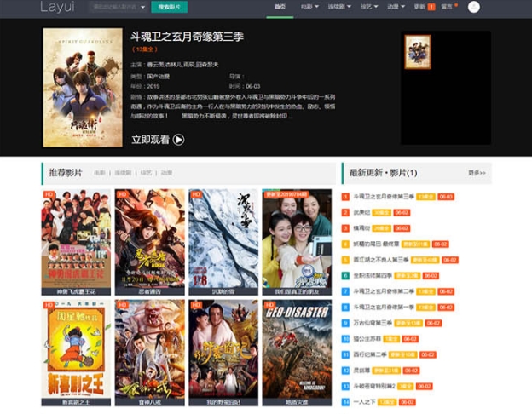Open the 食神八戒 movie poster

coord(150,353)
